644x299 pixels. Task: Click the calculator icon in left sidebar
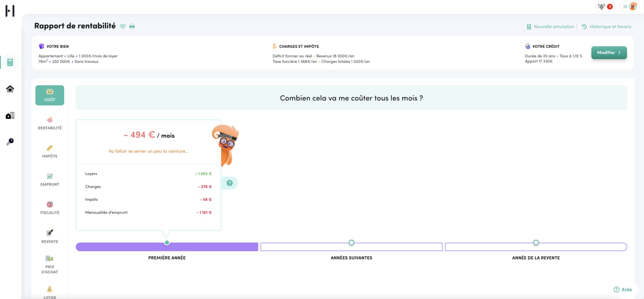tap(10, 62)
